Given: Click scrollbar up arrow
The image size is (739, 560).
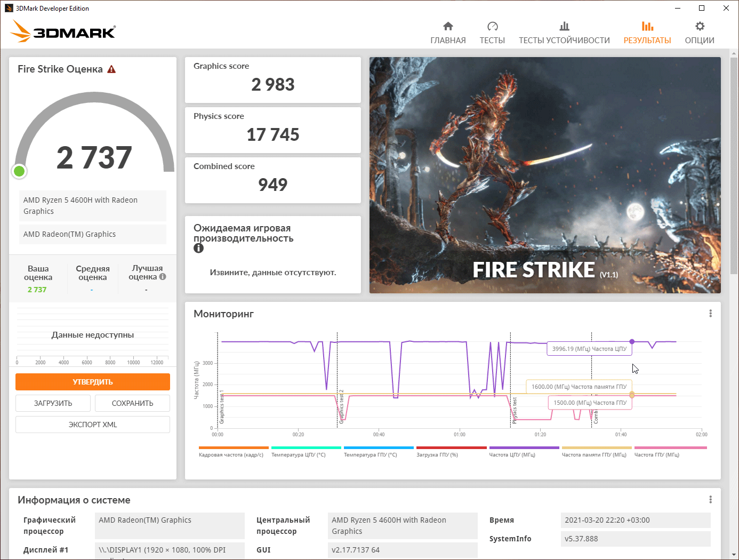Looking at the screenshot, I should (734, 53).
